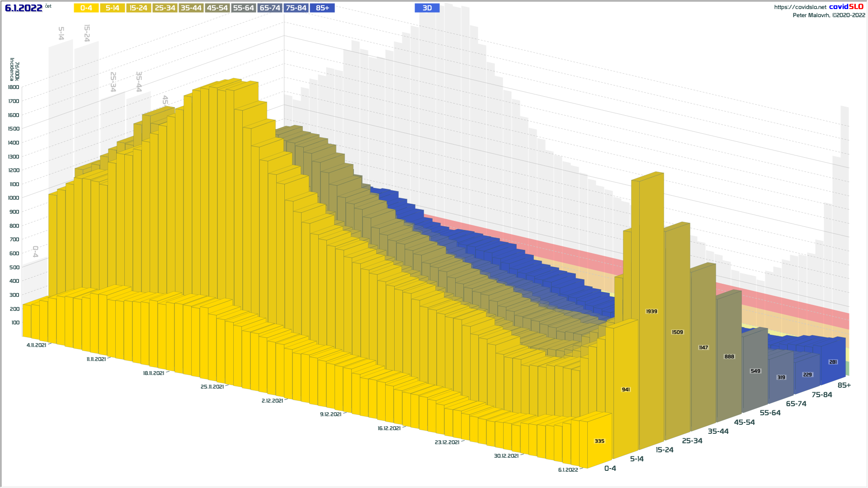Toggle the 5-14 age group legend button
Viewport: 868px width, 488px height.
coord(113,8)
